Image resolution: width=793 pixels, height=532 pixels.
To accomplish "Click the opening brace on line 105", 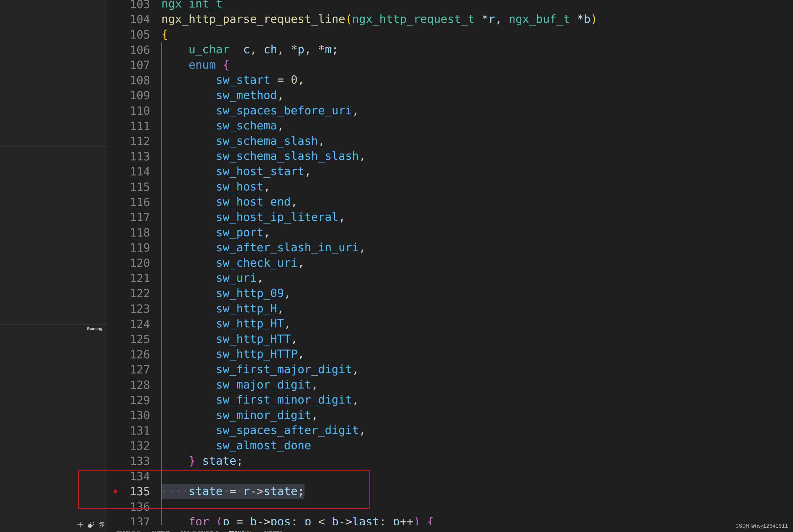I will click(x=165, y=34).
